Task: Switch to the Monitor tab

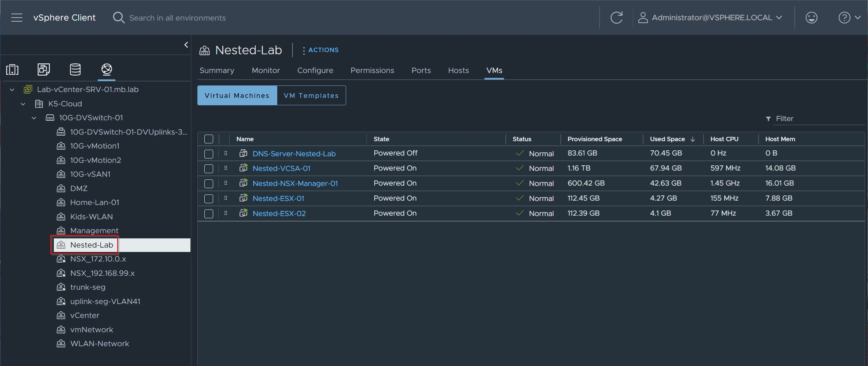Action: click(x=266, y=70)
